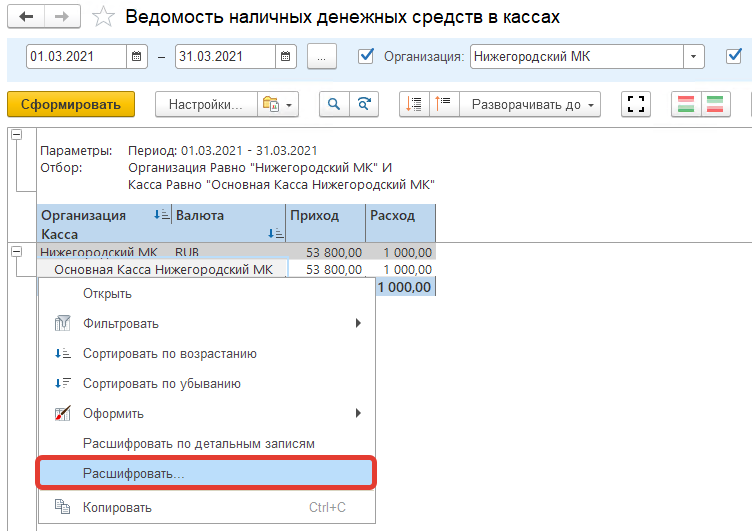This screenshot has height=531, width=752.
Task: Toggle the checkbox right of organization field
Action: click(733, 56)
